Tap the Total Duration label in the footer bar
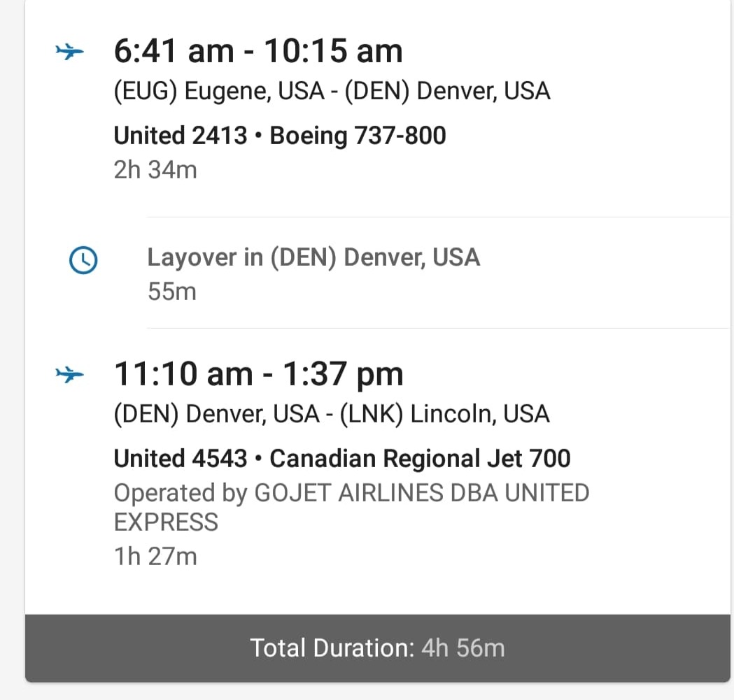 332,648
